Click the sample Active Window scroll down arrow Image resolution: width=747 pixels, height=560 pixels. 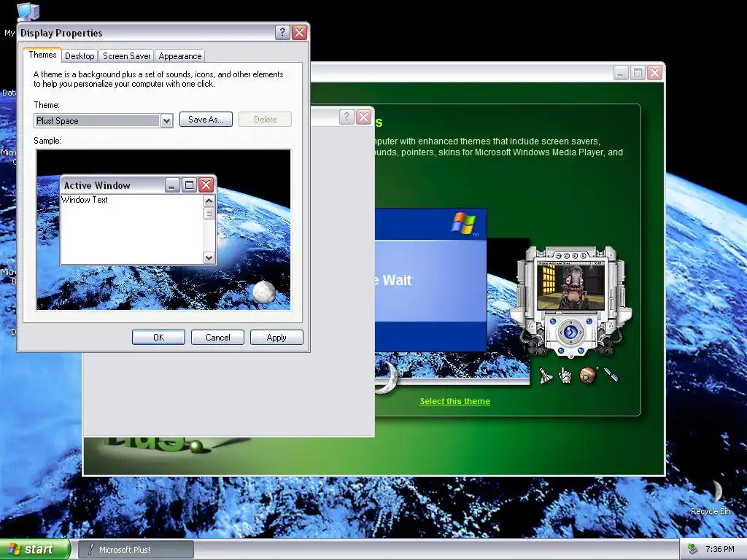click(x=209, y=257)
